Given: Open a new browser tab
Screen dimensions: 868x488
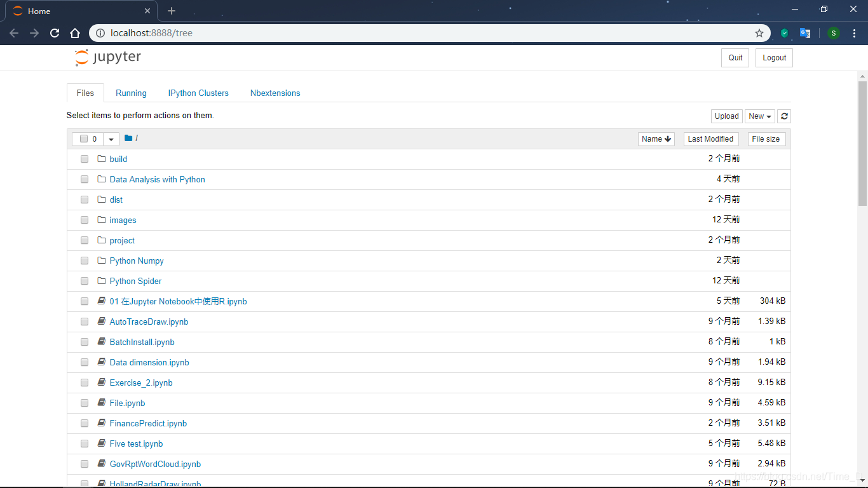Looking at the screenshot, I should 172,11.
